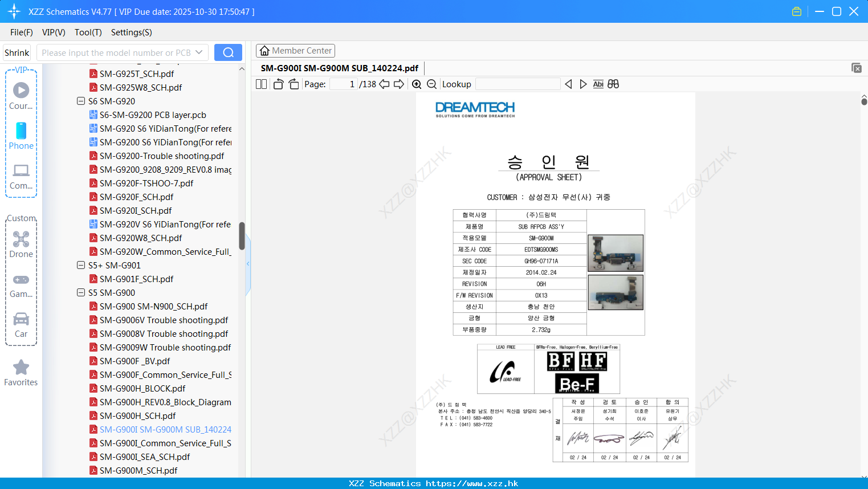Open SM-G925W8_SCH.pdf
The height and width of the screenshot is (489, 868).
(x=141, y=87)
